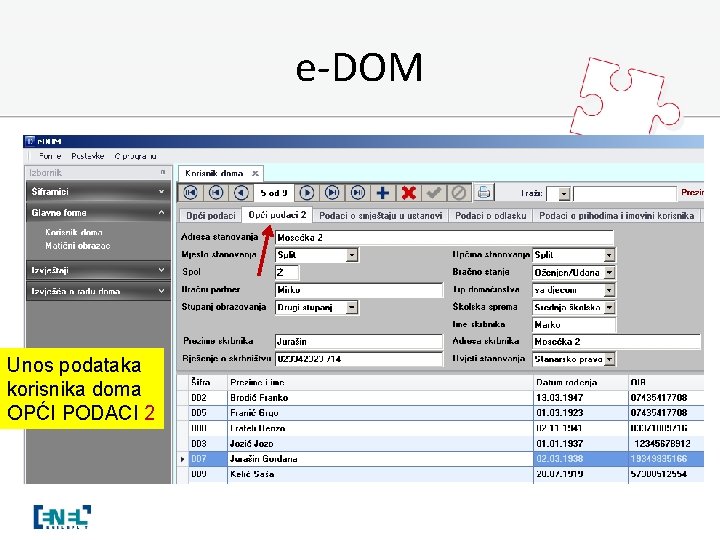This screenshot has height=540, width=720.
Task: Switch to the Opći podaci tab
Action: [x=210, y=215]
